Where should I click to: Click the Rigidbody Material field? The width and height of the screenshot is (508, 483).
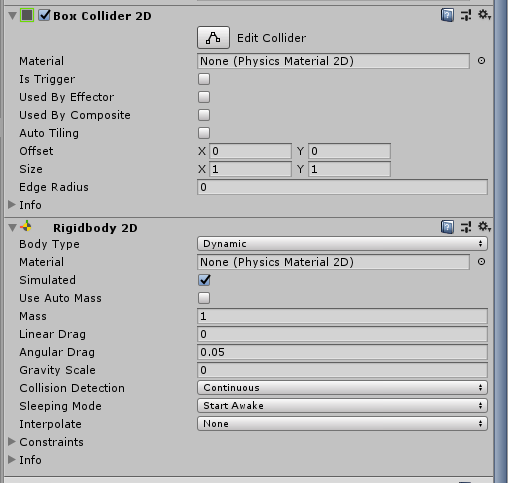[333, 262]
